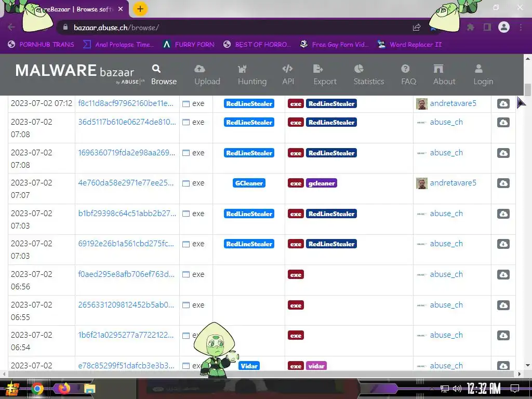Click RedLineStealer tag in 07:12 row
Screen dimensions: 532x399
tap(331, 104)
